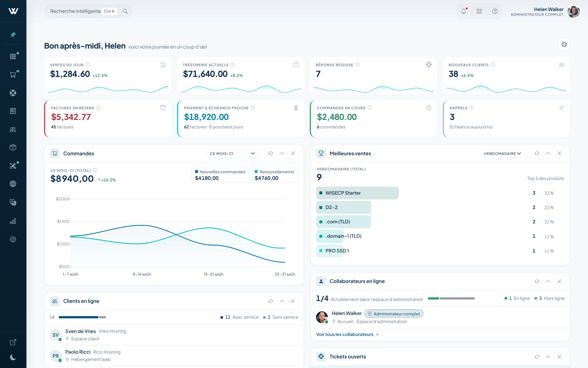This screenshot has height=368, width=588.
Task: Open dashboard customization gear button
Action: coord(564,44)
